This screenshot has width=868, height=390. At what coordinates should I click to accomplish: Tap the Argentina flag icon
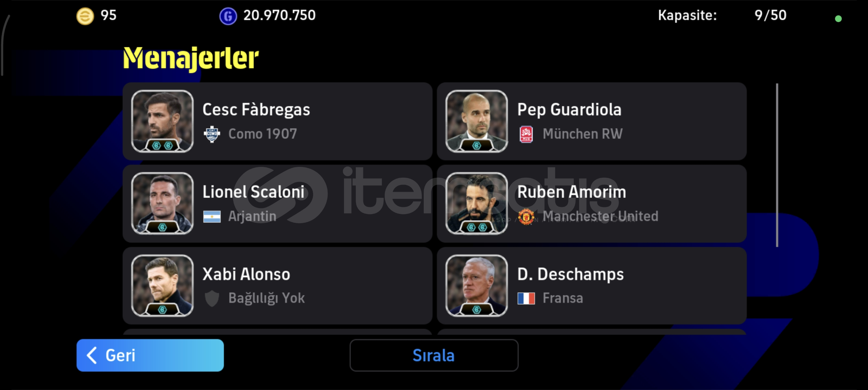point(212,217)
